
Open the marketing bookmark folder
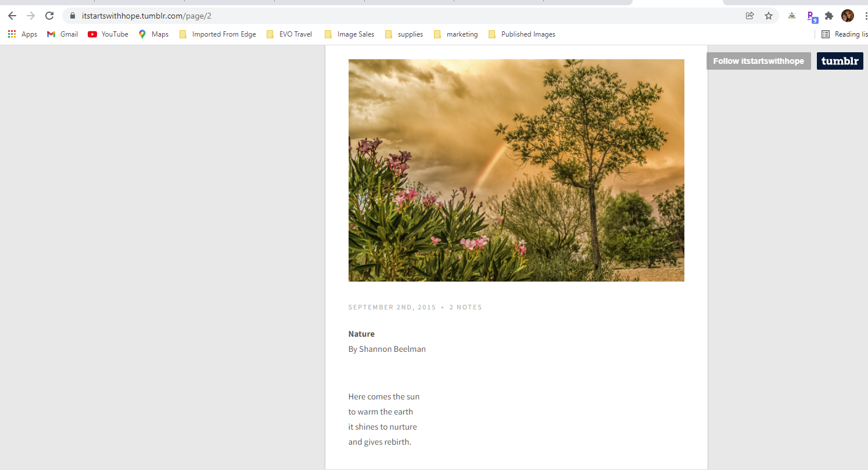tap(455, 34)
